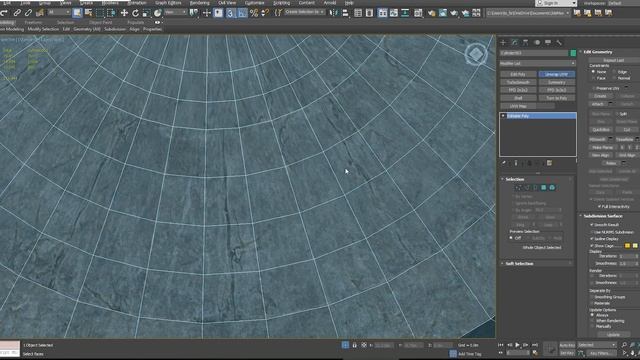The height and width of the screenshot is (360, 640).
Task: Open the Motion tab in command panel
Action: click(x=537, y=42)
